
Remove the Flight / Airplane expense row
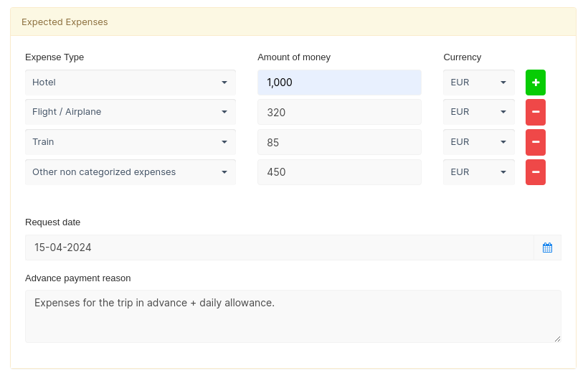[x=535, y=113]
